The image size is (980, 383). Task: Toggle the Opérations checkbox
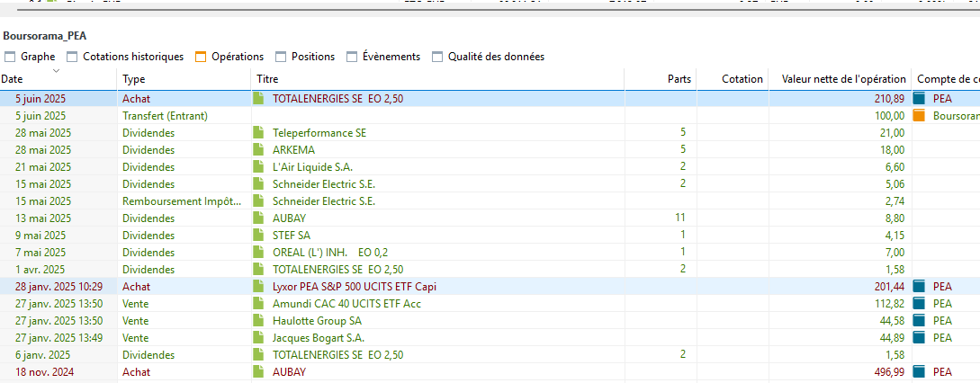click(201, 57)
